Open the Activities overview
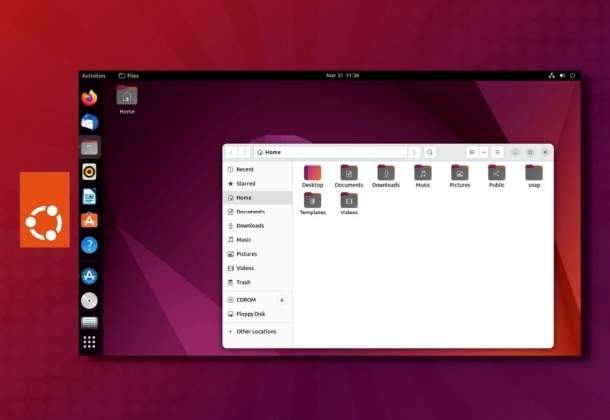Screen dimensions: 610x420 (93, 75)
